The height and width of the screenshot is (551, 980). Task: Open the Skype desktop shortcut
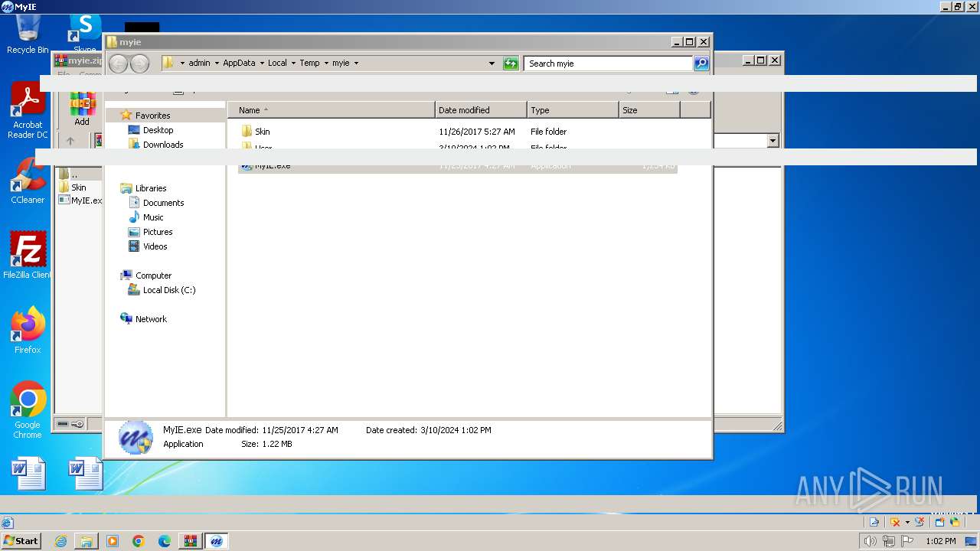[85, 32]
